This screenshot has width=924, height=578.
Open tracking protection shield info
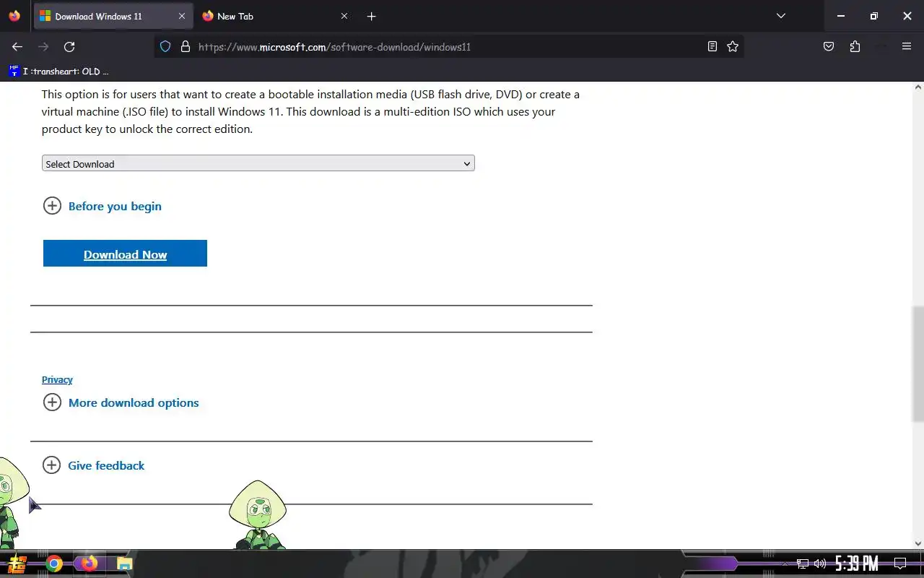pyautogui.click(x=165, y=47)
